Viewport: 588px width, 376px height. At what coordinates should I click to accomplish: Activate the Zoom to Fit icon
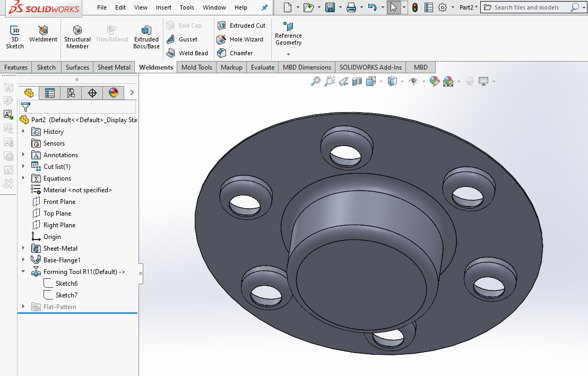coord(316,81)
